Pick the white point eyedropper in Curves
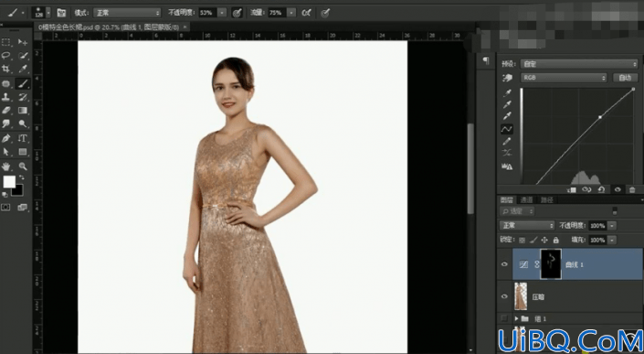 (507, 116)
